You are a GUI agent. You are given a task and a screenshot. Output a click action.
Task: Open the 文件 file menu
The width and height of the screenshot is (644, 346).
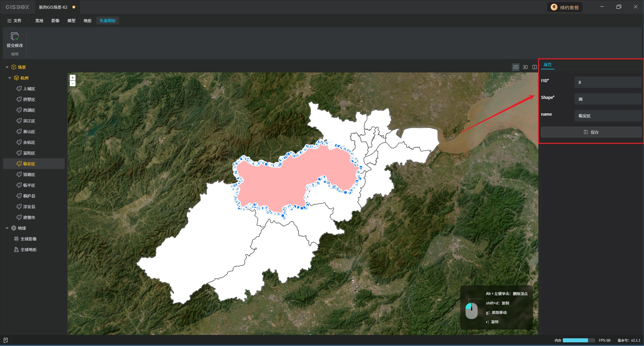coord(14,20)
